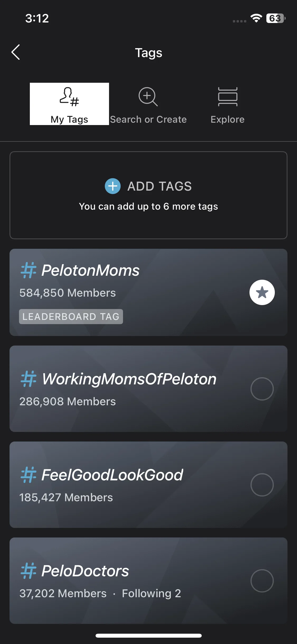Switch to the Search or Create tab
The image size is (297, 644).
click(148, 119)
